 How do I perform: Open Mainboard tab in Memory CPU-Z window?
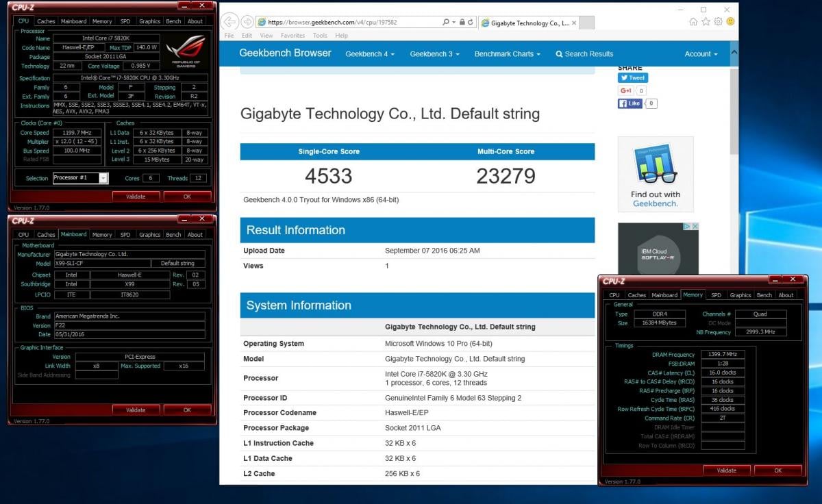click(664, 295)
